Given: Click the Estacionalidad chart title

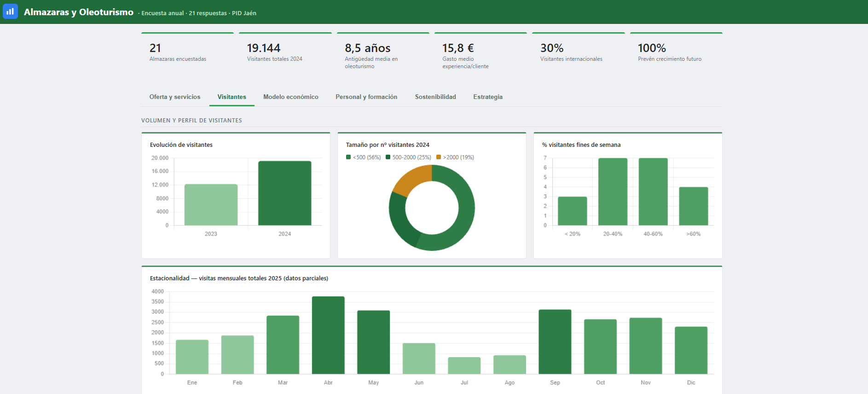Looking at the screenshot, I should [239, 278].
